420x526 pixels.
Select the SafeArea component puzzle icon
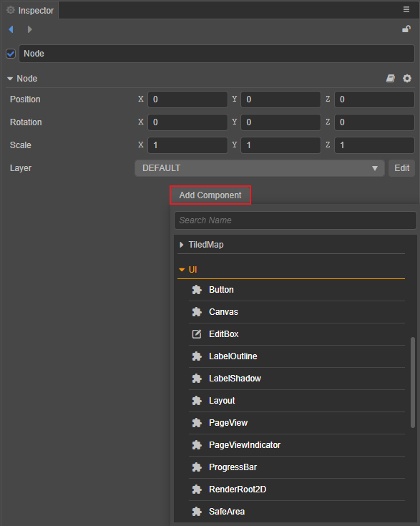pyautogui.click(x=197, y=511)
